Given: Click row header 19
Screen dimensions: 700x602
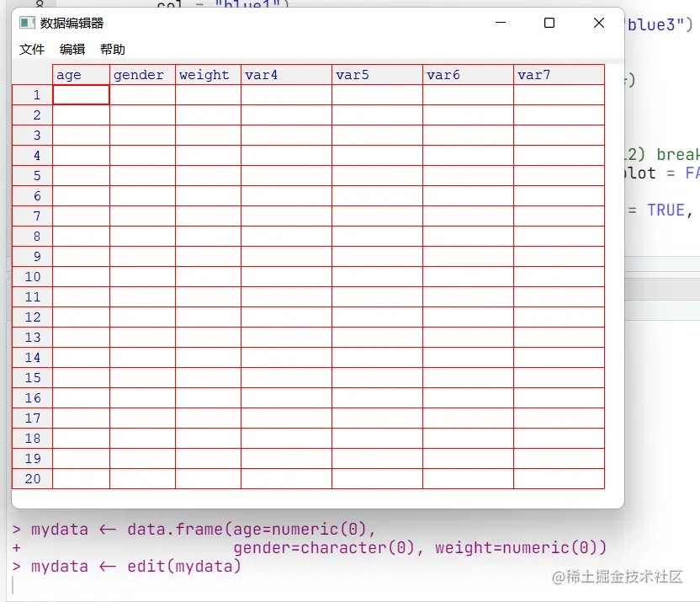Looking at the screenshot, I should pyautogui.click(x=32, y=459).
